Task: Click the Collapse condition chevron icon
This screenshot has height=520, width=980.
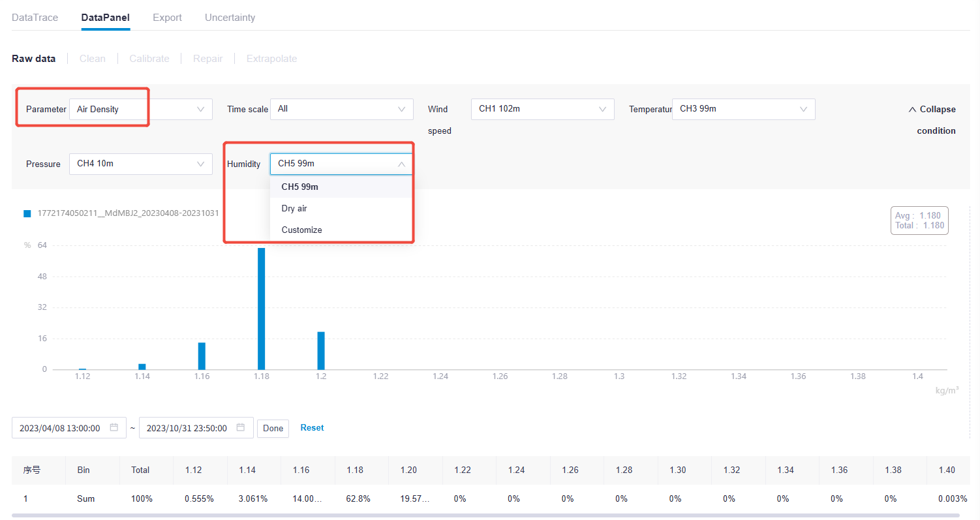Action: pos(912,110)
